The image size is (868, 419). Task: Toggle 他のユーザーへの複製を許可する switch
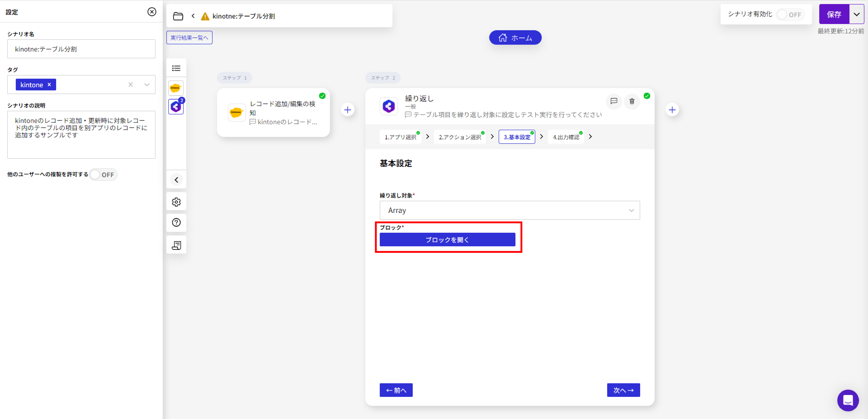coord(103,174)
